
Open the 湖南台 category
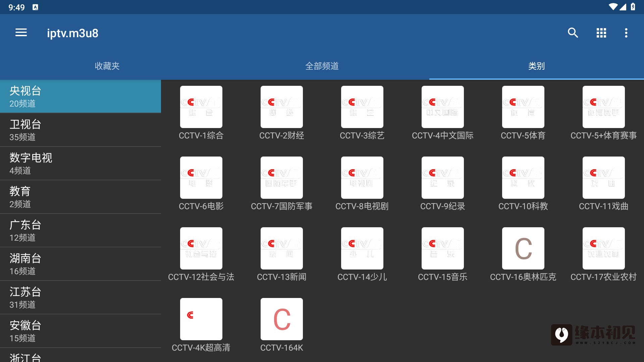[x=80, y=264]
